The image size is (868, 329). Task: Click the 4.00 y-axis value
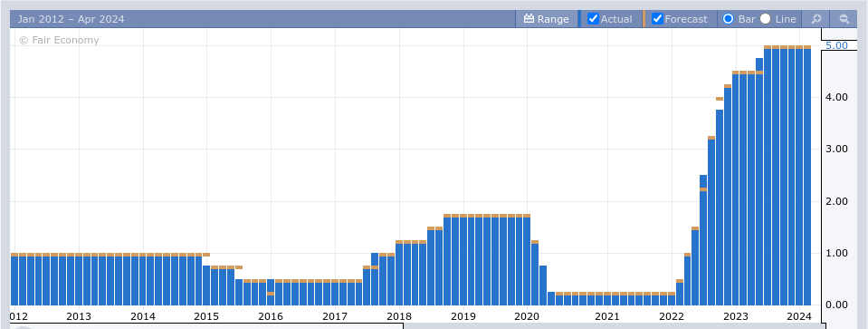pyautogui.click(x=836, y=97)
